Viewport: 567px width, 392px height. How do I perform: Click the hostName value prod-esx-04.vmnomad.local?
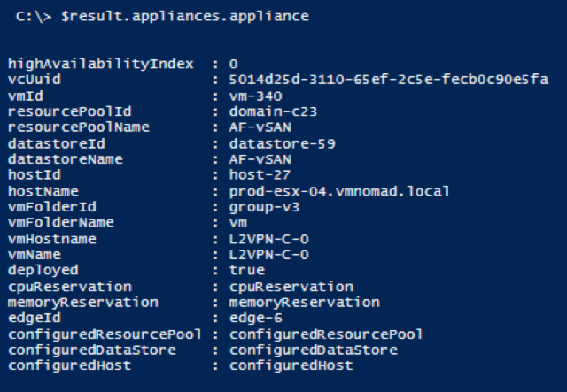(339, 191)
